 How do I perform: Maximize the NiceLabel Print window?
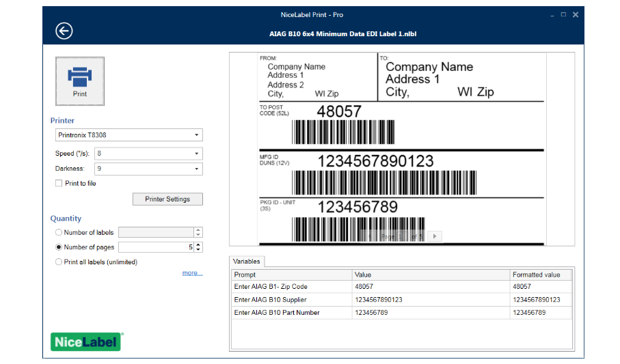pos(563,14)
